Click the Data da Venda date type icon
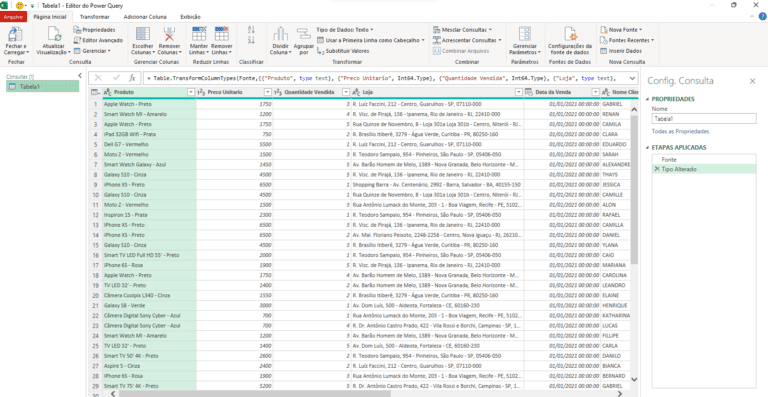Screen dimensions: 768x397 [529, 92]
